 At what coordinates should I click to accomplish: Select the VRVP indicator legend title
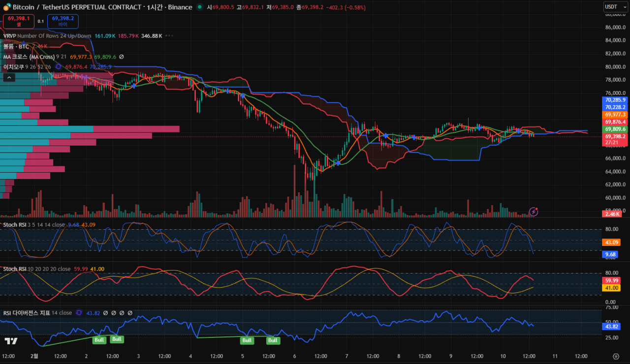tap(10, 36)
